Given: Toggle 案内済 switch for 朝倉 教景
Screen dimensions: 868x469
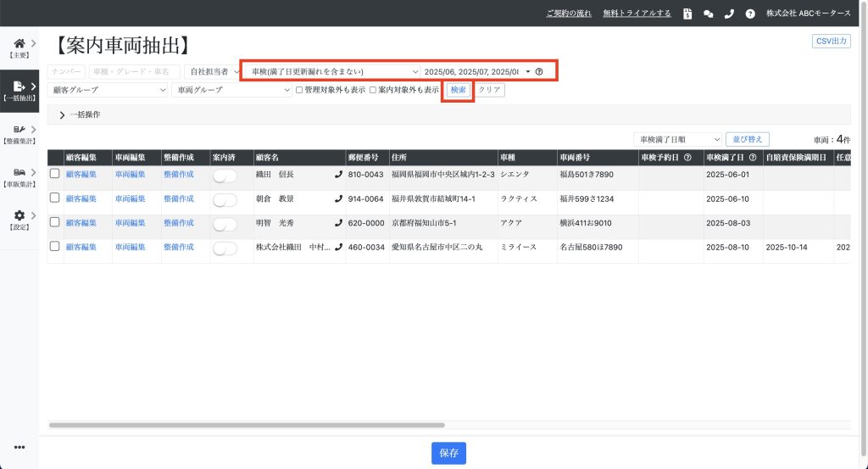Looking at the screenshot, I should pyautogui.click(x=225, y=200).
